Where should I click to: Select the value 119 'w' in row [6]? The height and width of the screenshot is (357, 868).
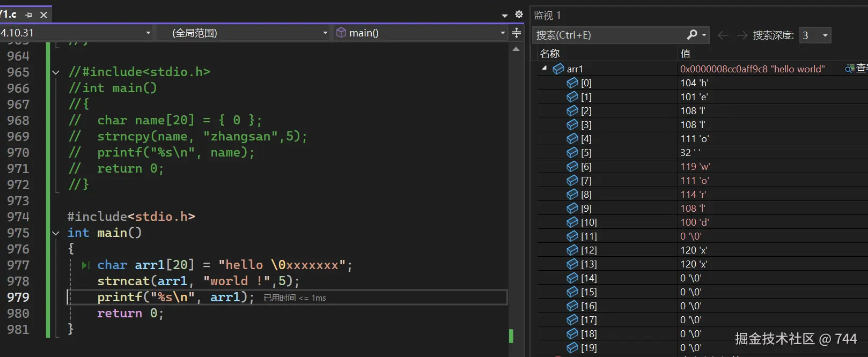pyautogui.click(x=695, y=166)
